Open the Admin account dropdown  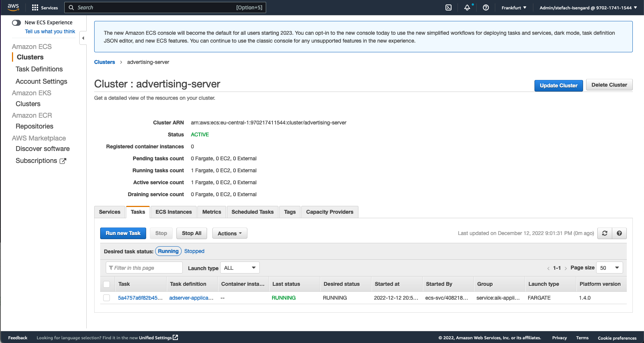pos(588,7)
